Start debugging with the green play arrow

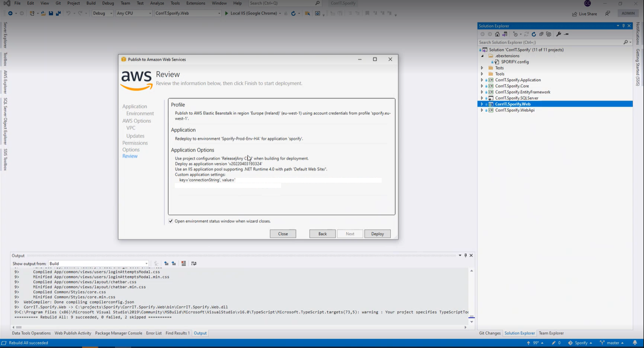[x=226, y=13]
